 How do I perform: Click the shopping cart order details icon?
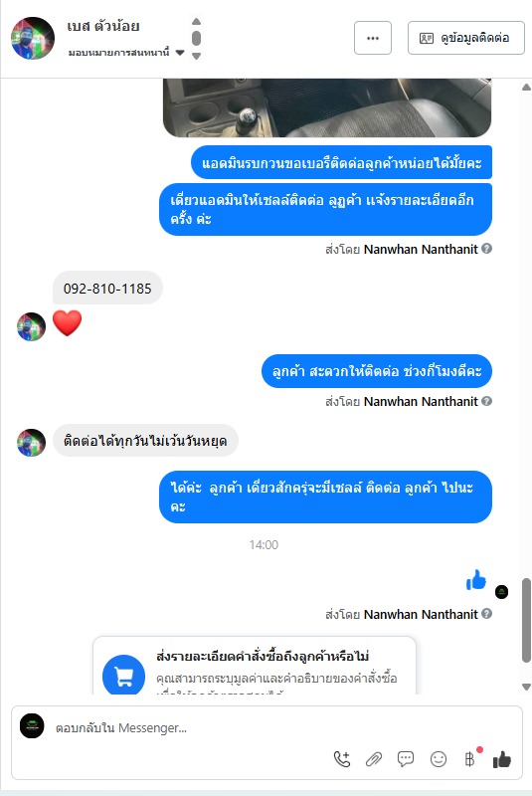coord(123,677)
